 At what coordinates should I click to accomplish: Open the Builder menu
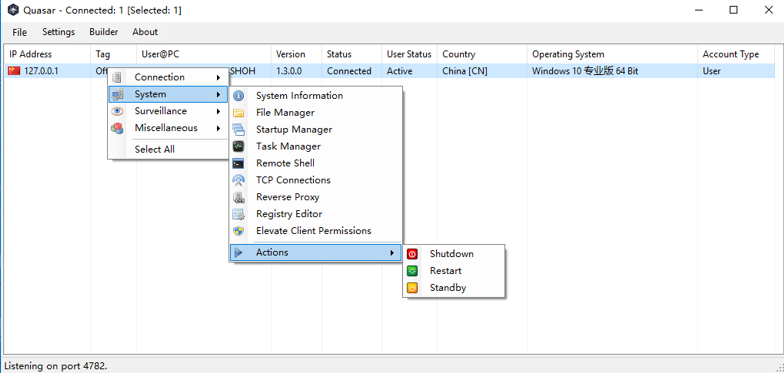[104, 32]
